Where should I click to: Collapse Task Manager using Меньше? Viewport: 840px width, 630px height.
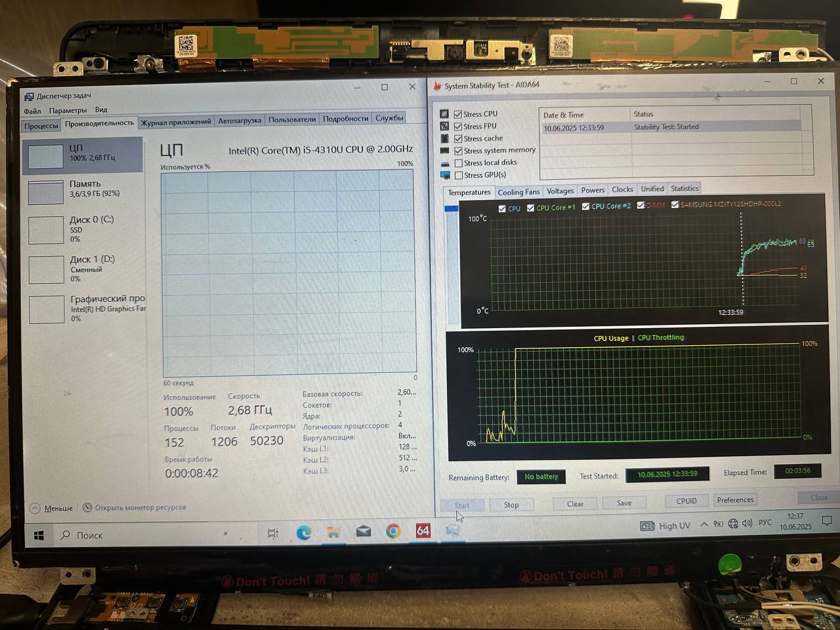(51, 508)
